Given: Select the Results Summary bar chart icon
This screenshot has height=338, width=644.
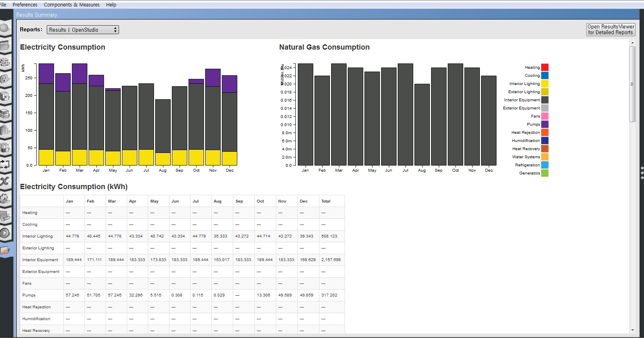Looking at the screenshot, I should 4,251.
